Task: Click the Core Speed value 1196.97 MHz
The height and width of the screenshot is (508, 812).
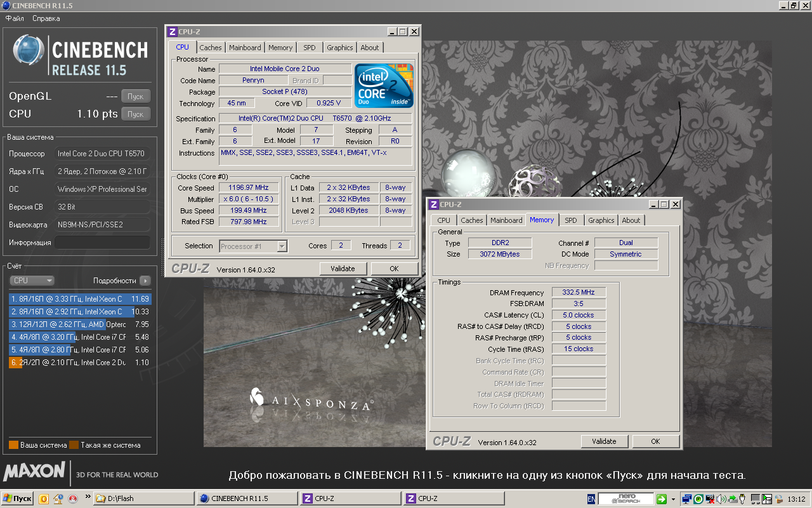Action: point(249,187)
